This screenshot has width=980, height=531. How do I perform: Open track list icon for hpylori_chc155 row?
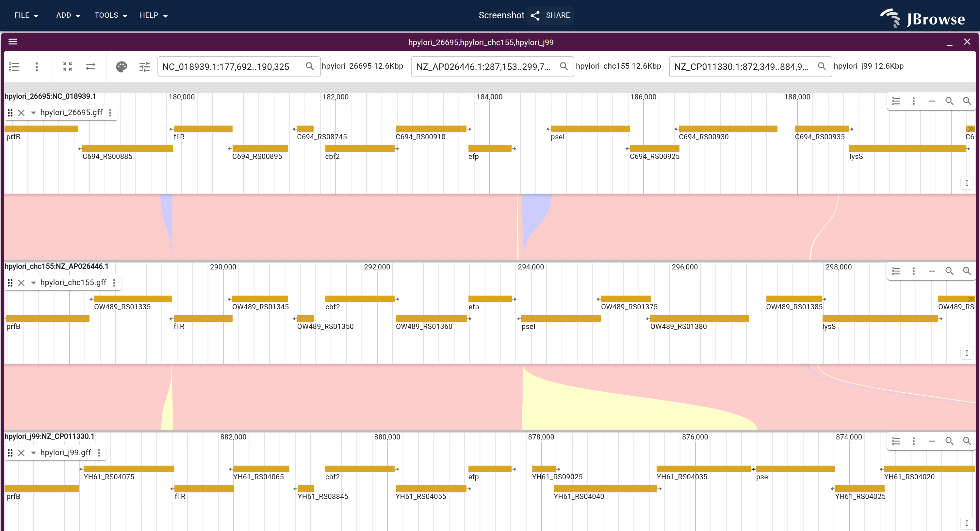896,271
